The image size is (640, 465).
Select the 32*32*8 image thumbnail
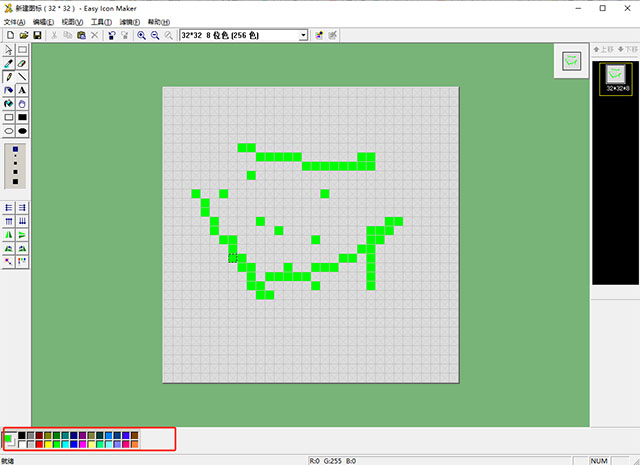coord(616,79)
